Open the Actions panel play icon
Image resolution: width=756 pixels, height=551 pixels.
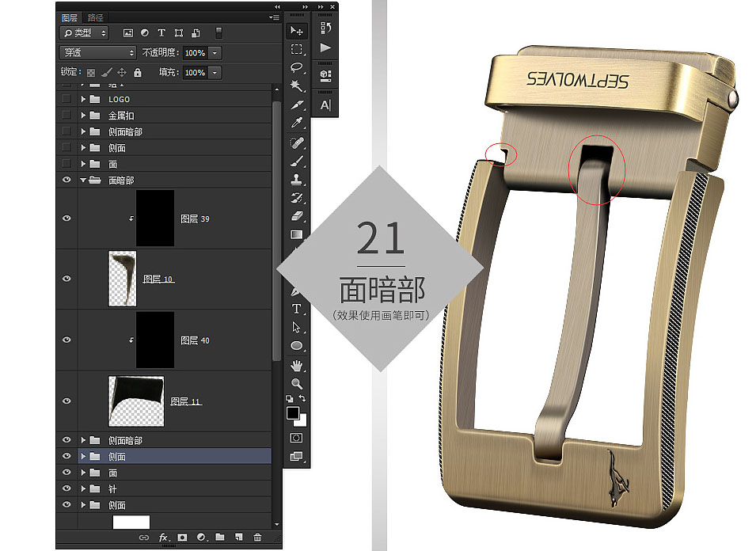click(x=325, y=47)
